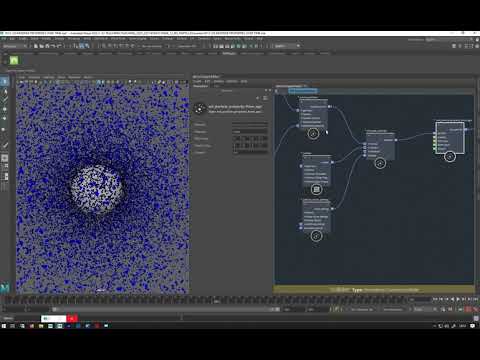
Task: Switch to the Rotate tool in the toolbox
Action: click(x=5, y=119)
